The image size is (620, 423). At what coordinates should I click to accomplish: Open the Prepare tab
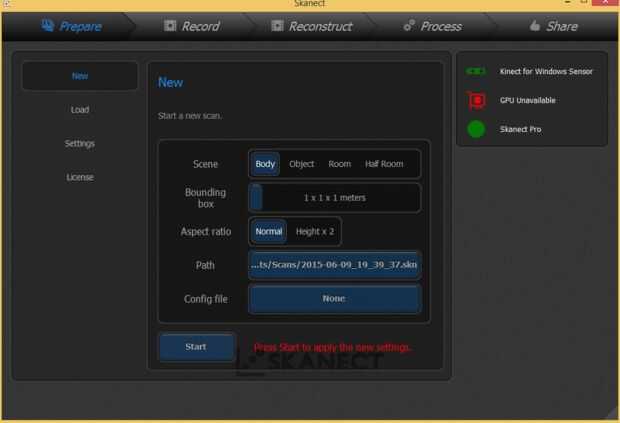click(x=71, y=26)
